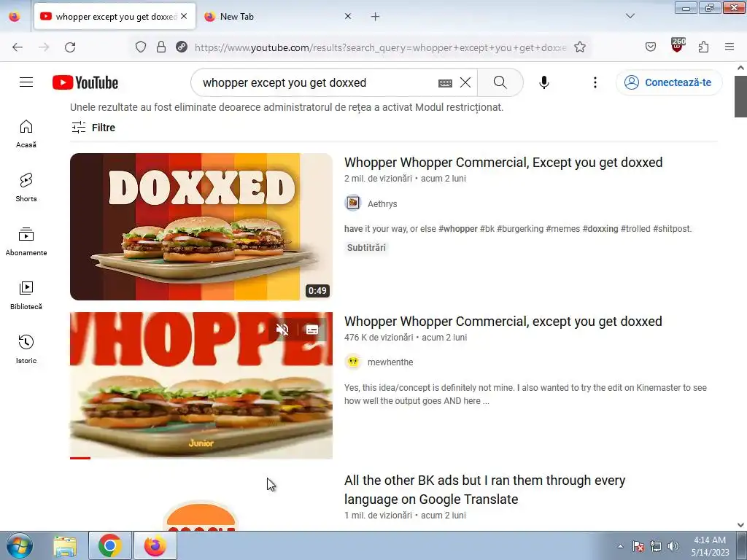
Task: Open the DOXXED video thumbnail
Action: coord(201,227)
